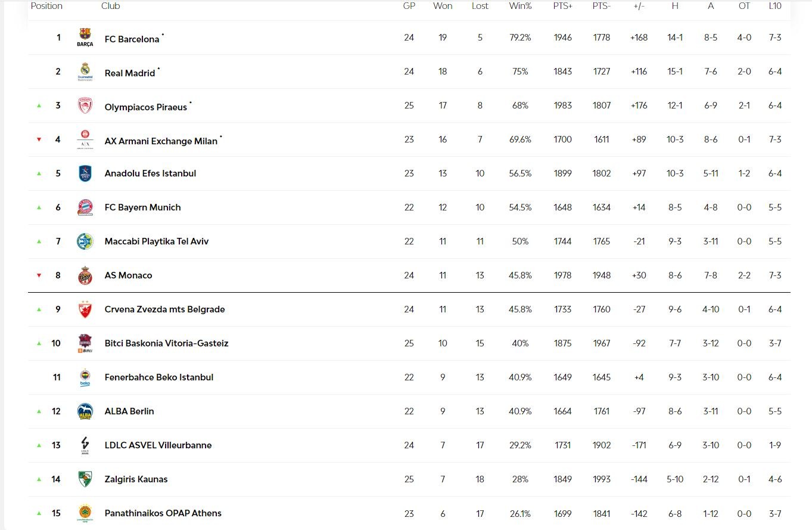Click the FC Bayern Munich logo
The height and width of the screenshot is (530, 812).
85,207
